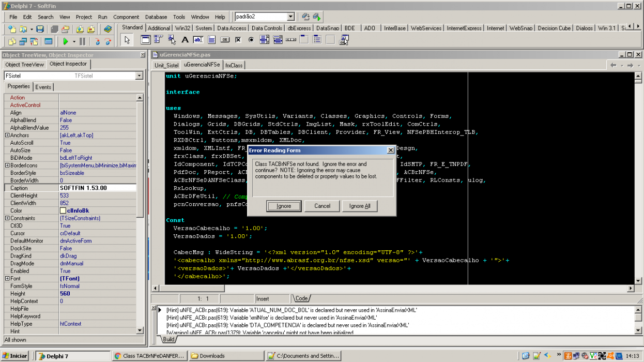This screenshot has width=644, height=362.
Task: Click the New Form toolbar icon
Action: [x=49, y=41]
